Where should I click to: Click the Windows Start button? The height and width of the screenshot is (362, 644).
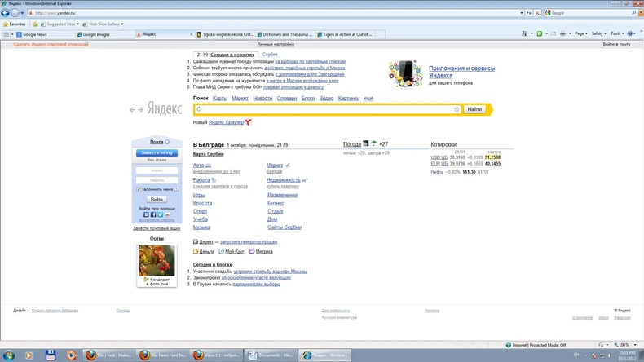coord(9,355)
